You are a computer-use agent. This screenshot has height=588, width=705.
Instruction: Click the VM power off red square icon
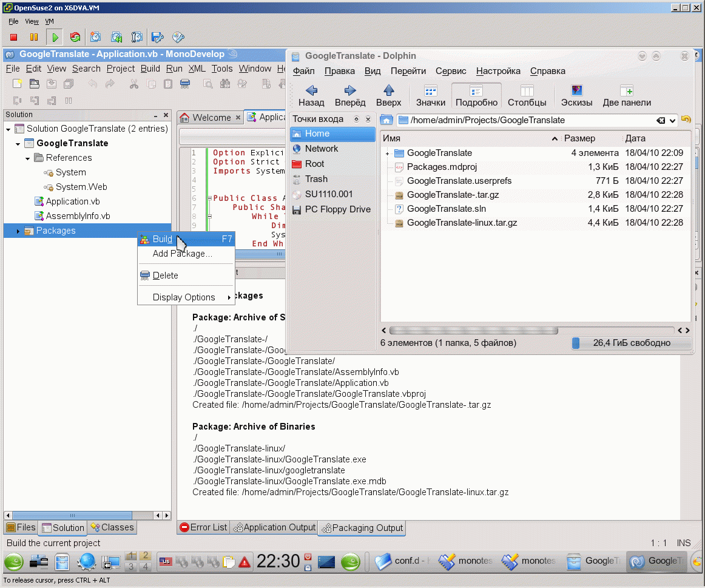(13, 37)
